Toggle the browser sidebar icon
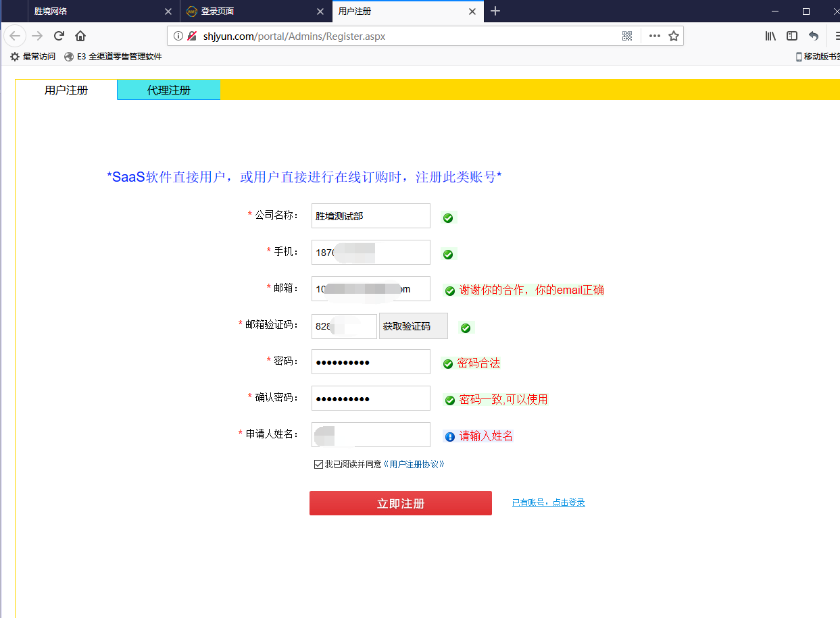The height and width of the screenshot is (618, 840). 792,36
